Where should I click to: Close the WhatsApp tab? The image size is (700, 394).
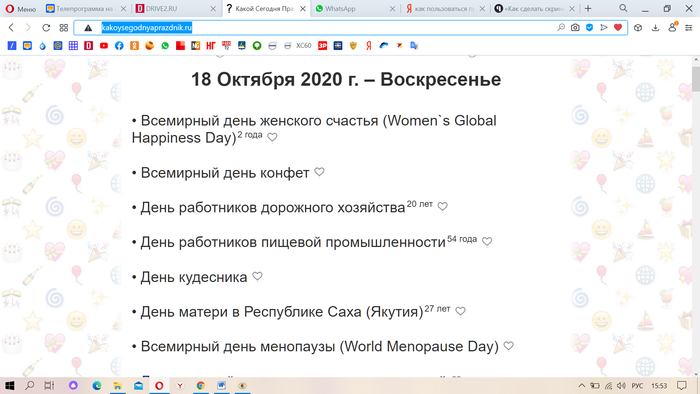pos(392,8)
